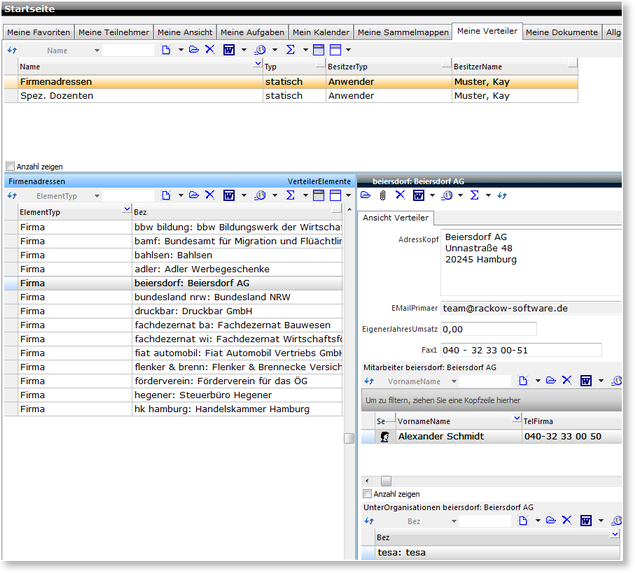Switch to Meine Favoriten tab
This screenshot has width=635, height=573.
[38, 32]
